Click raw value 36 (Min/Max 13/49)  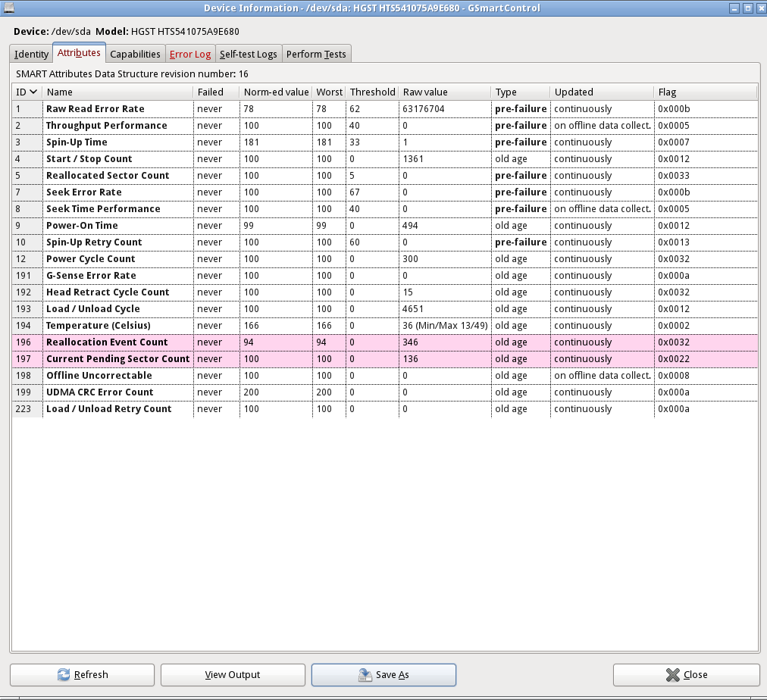[445, 326]
